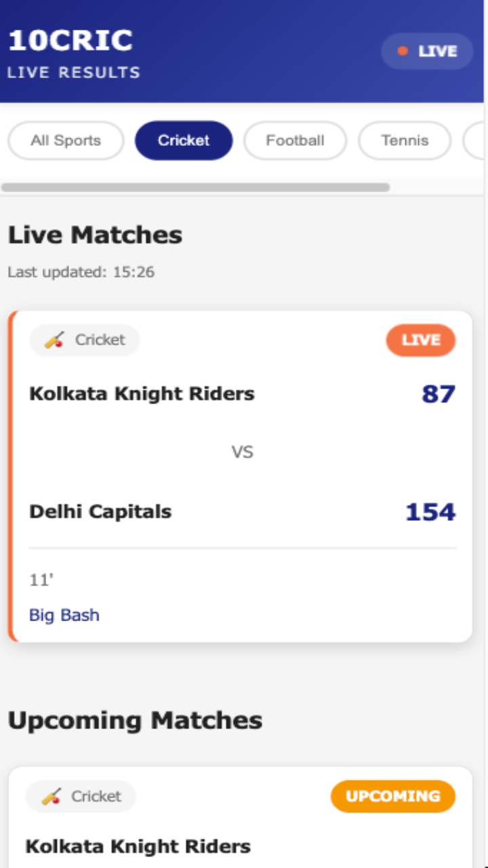Click the cricket bat icon in live match card
The image size is (488, 868).
click(54, 340)
